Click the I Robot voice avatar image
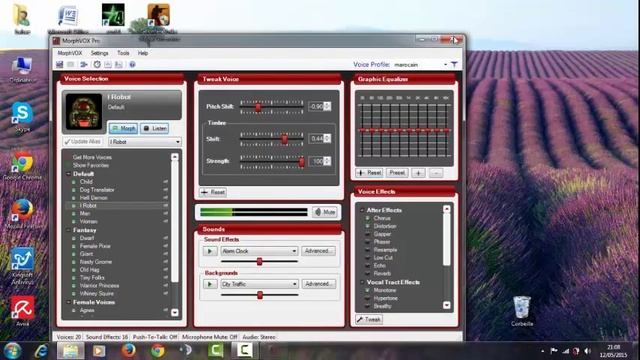 [x=84, y=112]
